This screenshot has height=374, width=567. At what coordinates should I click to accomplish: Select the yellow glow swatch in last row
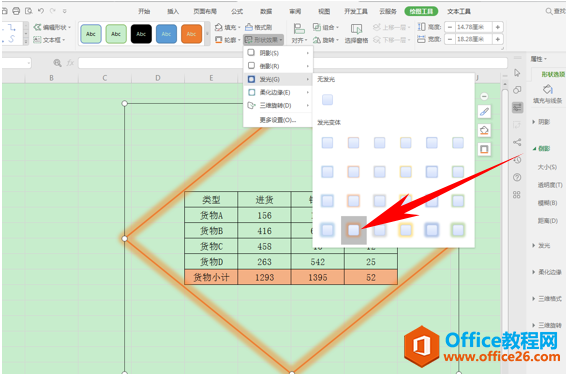(405, 230)
